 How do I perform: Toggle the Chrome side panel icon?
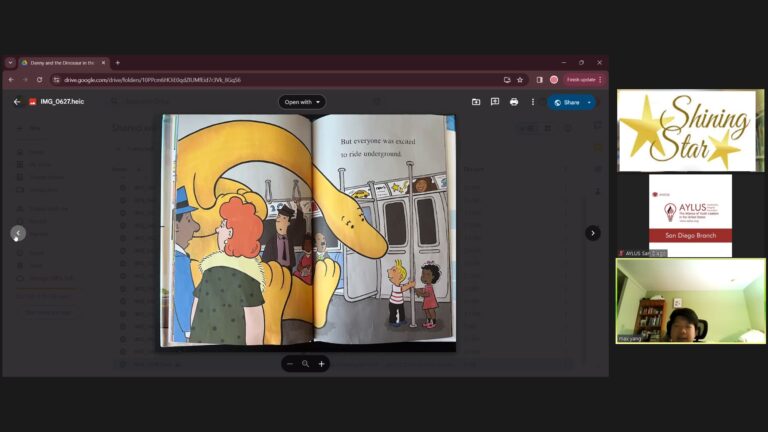[539, 80]
